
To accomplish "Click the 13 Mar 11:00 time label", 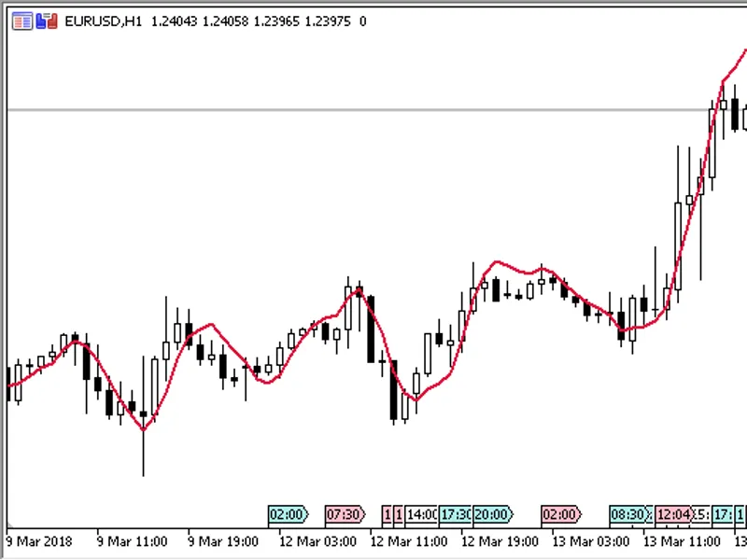I will coord(682,541).
